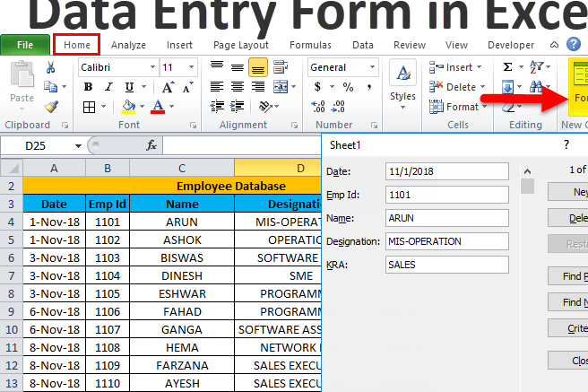
Task: Increase font size with Grow Font
Action: tap(168, 87)
